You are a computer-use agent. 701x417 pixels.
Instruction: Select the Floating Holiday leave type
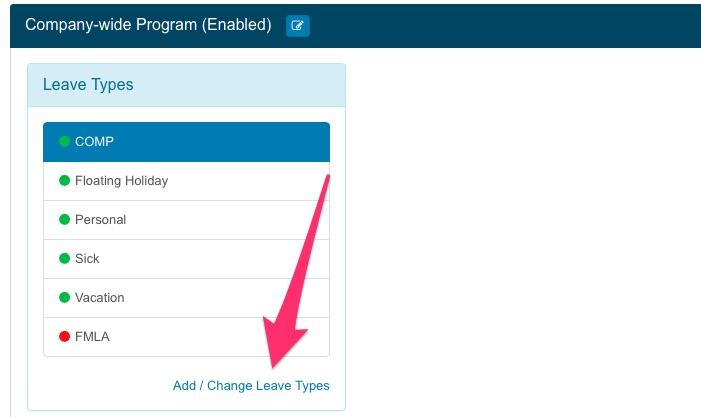(x=121, y=181)
